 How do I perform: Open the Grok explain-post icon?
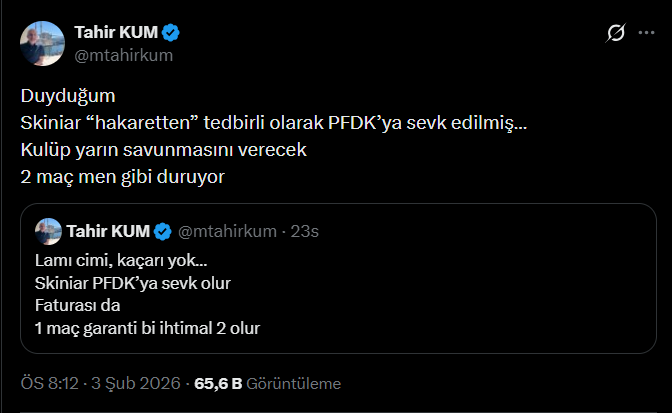tap(617, 33)
